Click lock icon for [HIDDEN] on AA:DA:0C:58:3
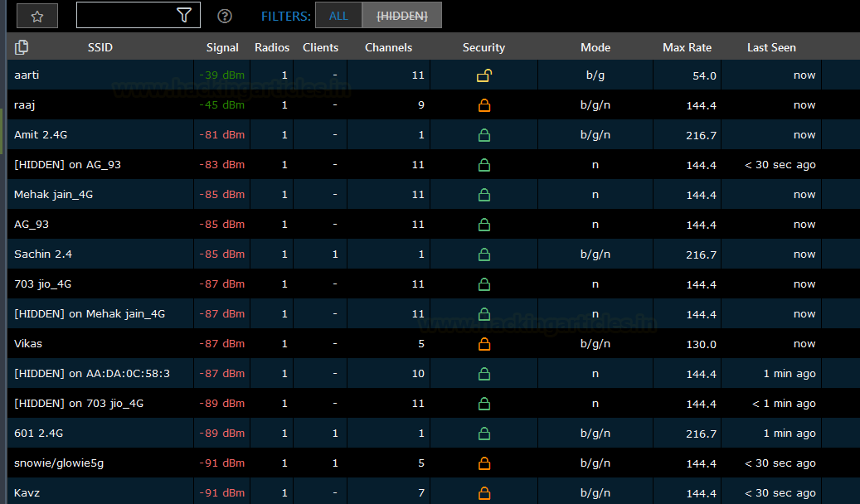The height and width of the screenshot is (504, 860). point(484,374)
